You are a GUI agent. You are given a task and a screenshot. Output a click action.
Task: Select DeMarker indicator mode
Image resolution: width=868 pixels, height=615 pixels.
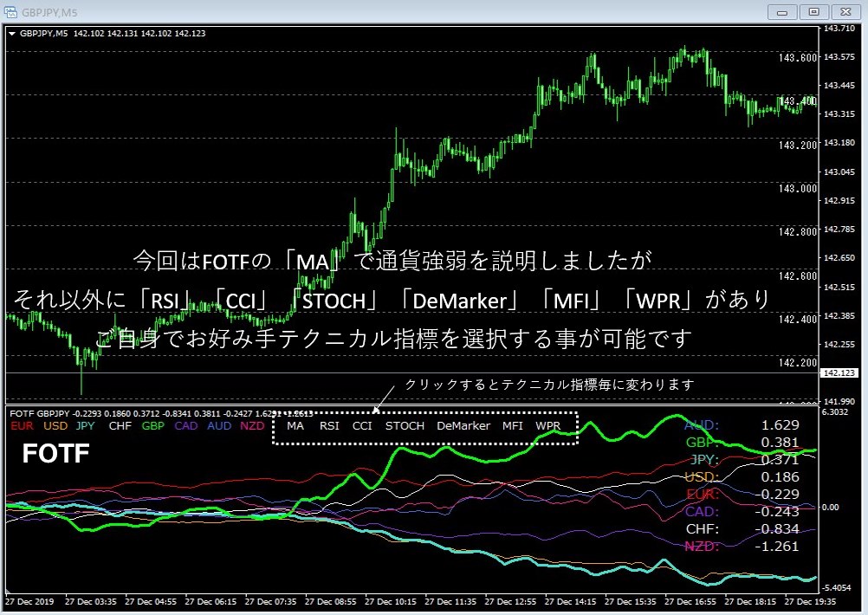463,425
